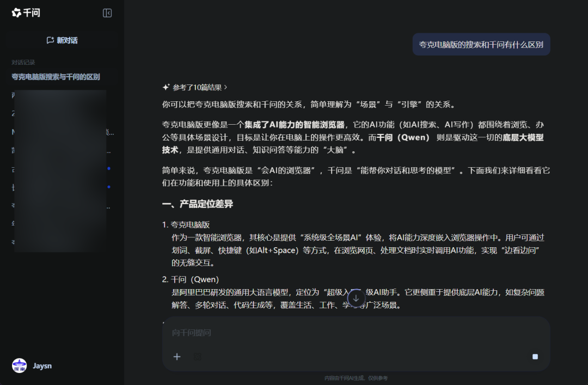Click the disclaimer 内容由千问AI生成，仅供参考
The image size is (588, 385).
pyautogui.click(x=356, y=377)
